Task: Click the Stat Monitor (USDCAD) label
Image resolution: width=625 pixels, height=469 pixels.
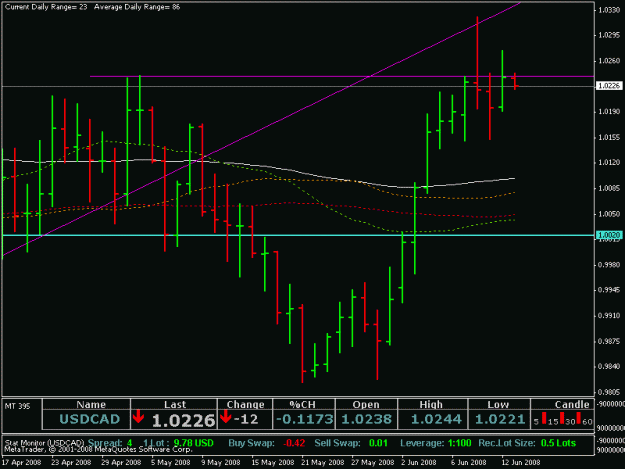Action: [44, 443]
